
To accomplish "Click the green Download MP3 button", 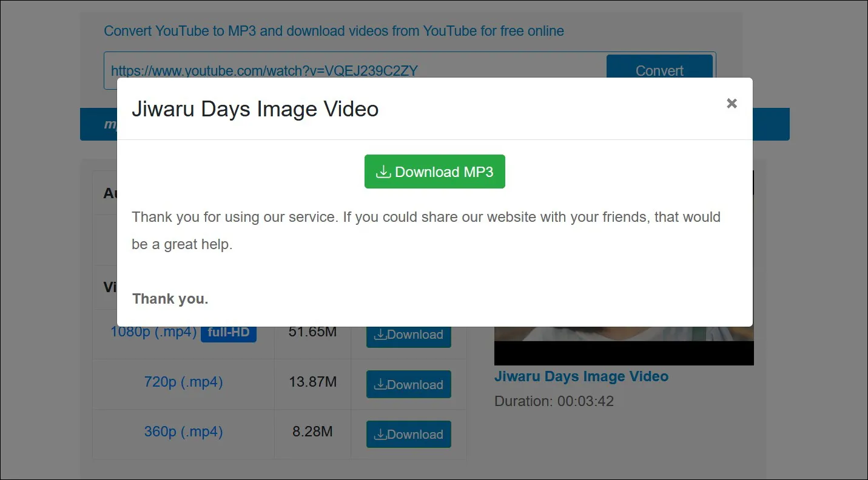I will tap(434, 172).
